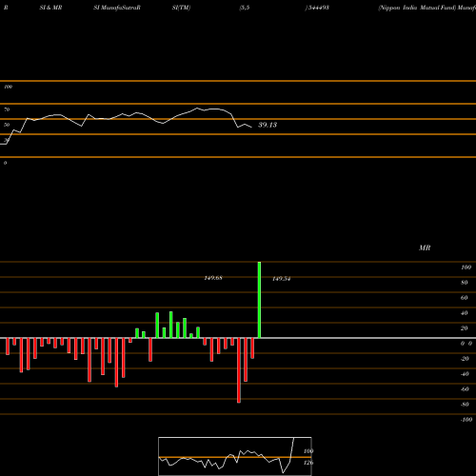Click the MR axis label 20

pos(465,328)
